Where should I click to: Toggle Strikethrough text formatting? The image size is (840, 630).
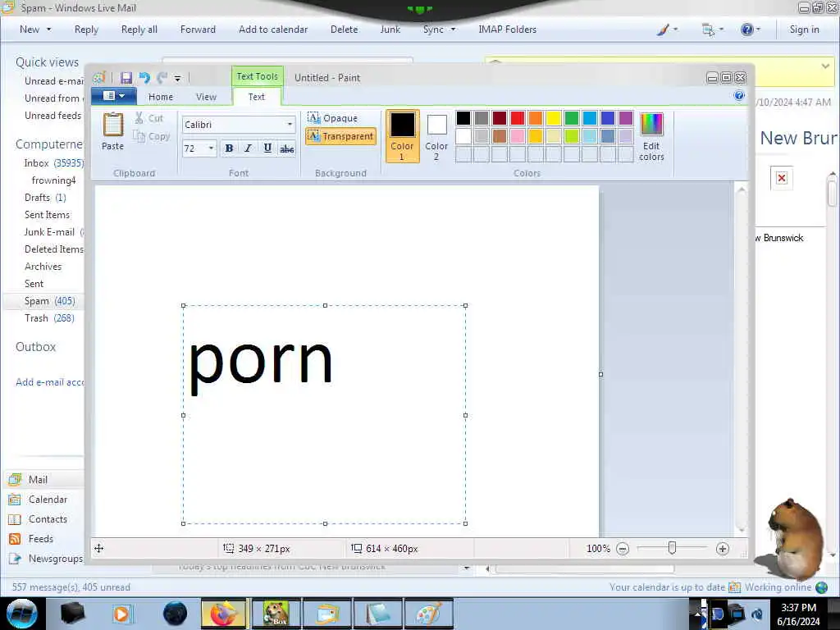(286, 148)
